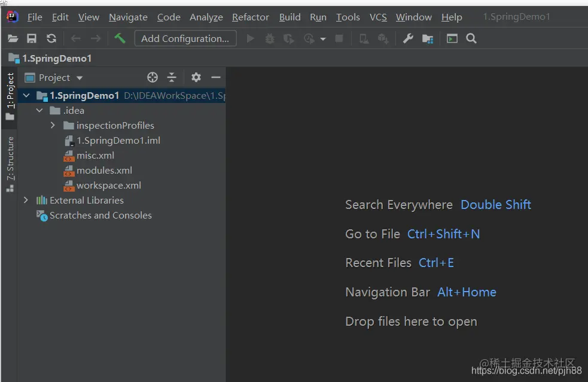
Task: Open the Project Structure icon
Action: [x=428, y=39]
